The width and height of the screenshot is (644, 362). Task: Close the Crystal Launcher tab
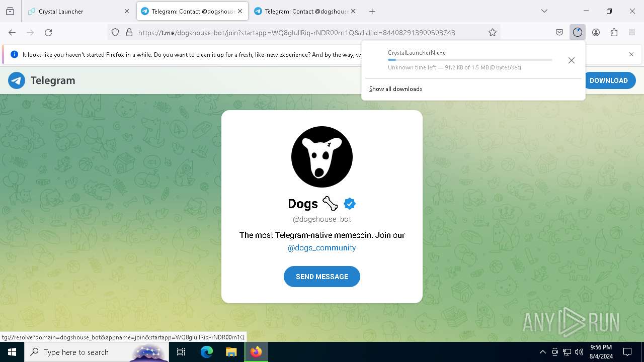(x=127, y=11)
